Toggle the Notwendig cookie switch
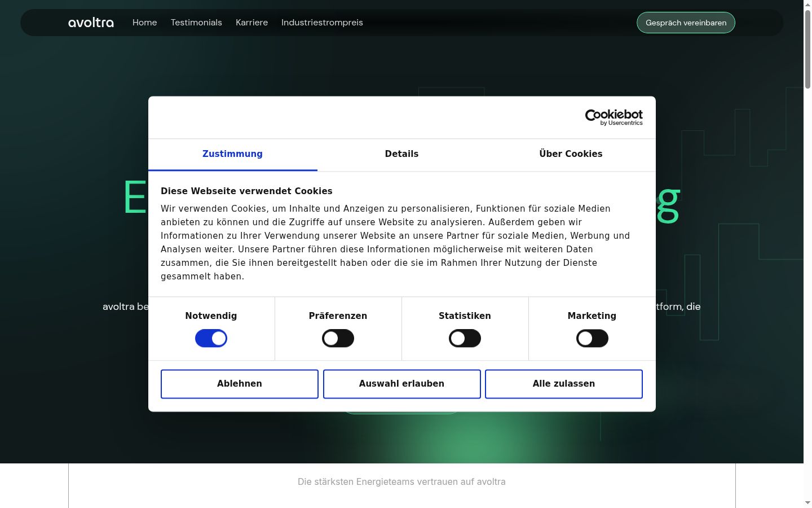The width and height of the screenshot is (812, 508). click(x=211, y=339)
